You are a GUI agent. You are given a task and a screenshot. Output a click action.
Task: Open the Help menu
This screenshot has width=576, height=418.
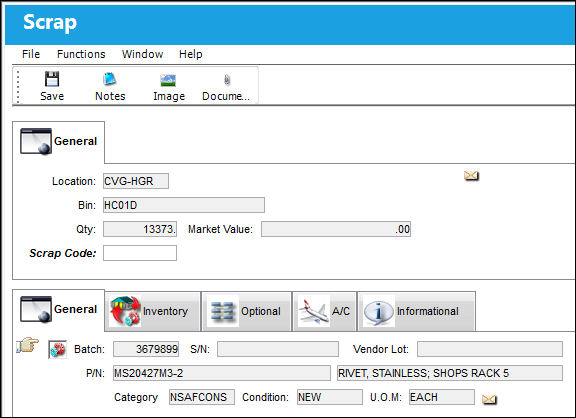tap(191, 54)
